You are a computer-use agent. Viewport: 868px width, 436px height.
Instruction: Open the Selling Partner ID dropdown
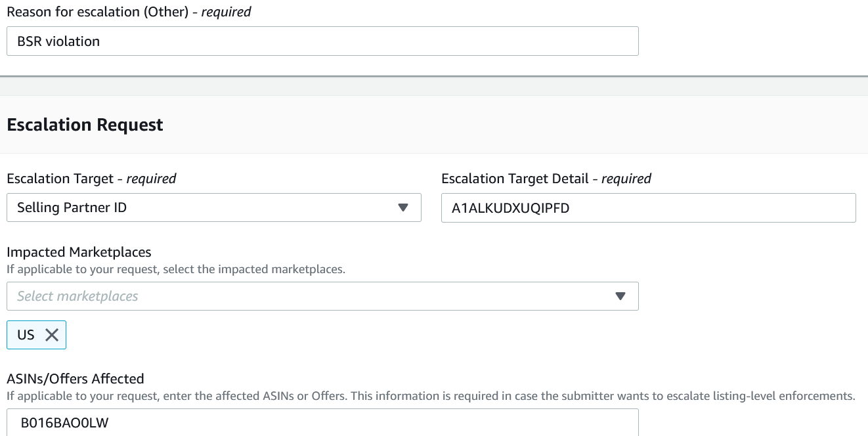(x=214, y=207)
